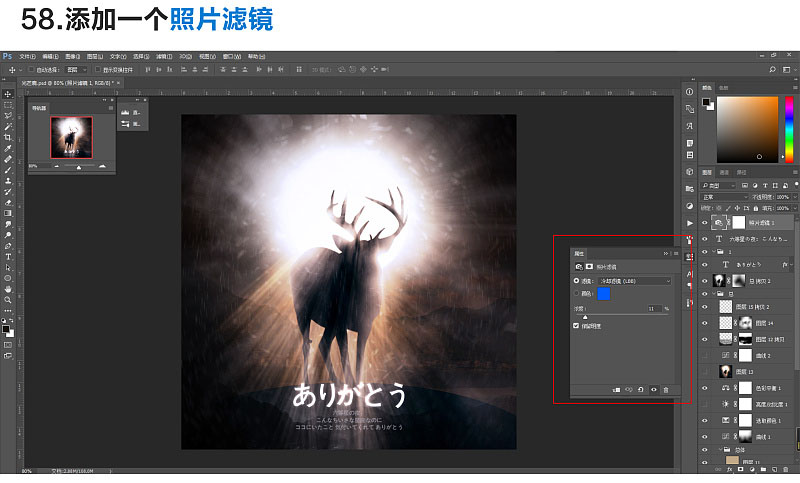Click the view previous state icon in Properties
This screenshot has height=483, width=800.
629,390
